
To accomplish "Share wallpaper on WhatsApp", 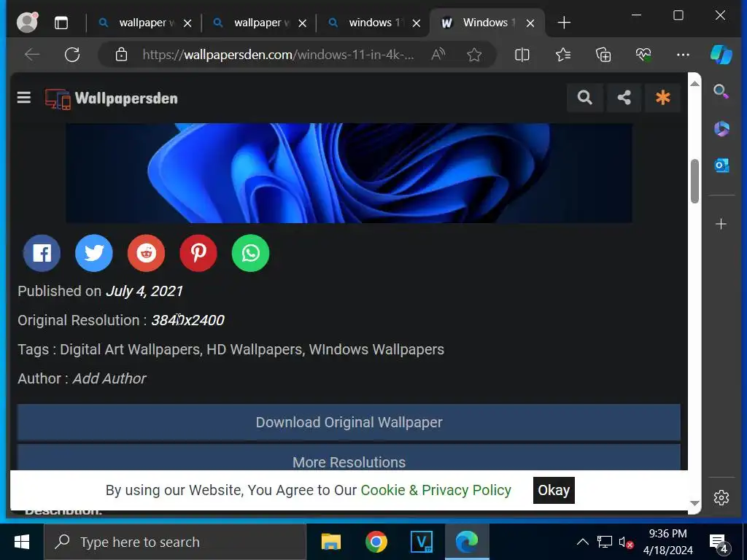I will pyautogui.click(x=251, y=253).
